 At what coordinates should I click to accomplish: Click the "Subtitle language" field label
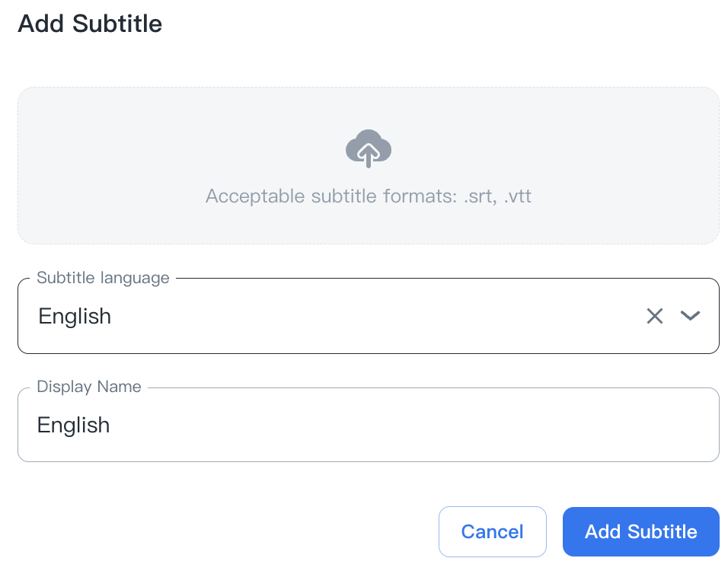pyautogui.click(x=103, y=278)
